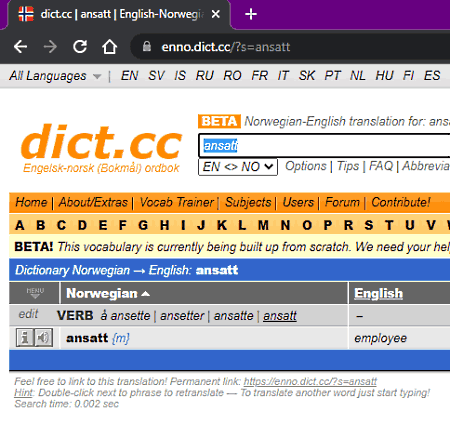
Task: Open the Forum menu item
Action: pos(342,202)
